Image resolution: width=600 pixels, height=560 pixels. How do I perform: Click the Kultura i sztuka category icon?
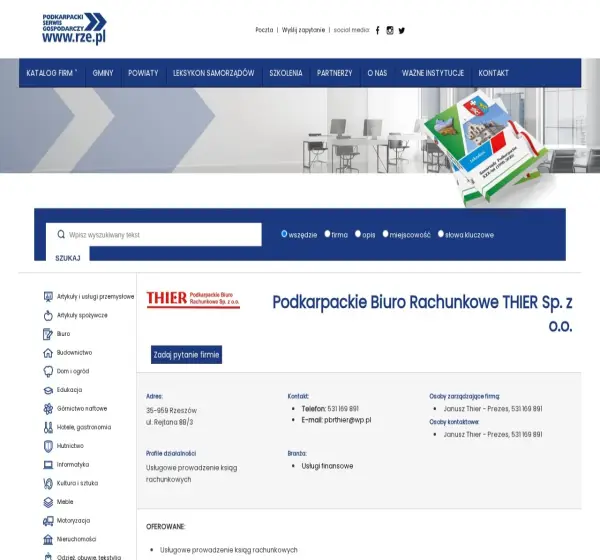[x=48, y=483]
